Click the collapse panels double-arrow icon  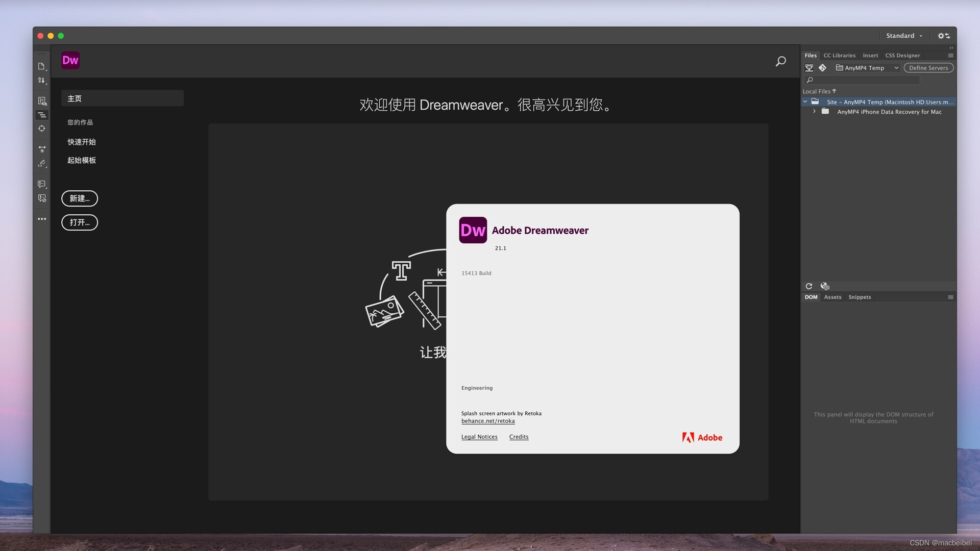point(951,48)
